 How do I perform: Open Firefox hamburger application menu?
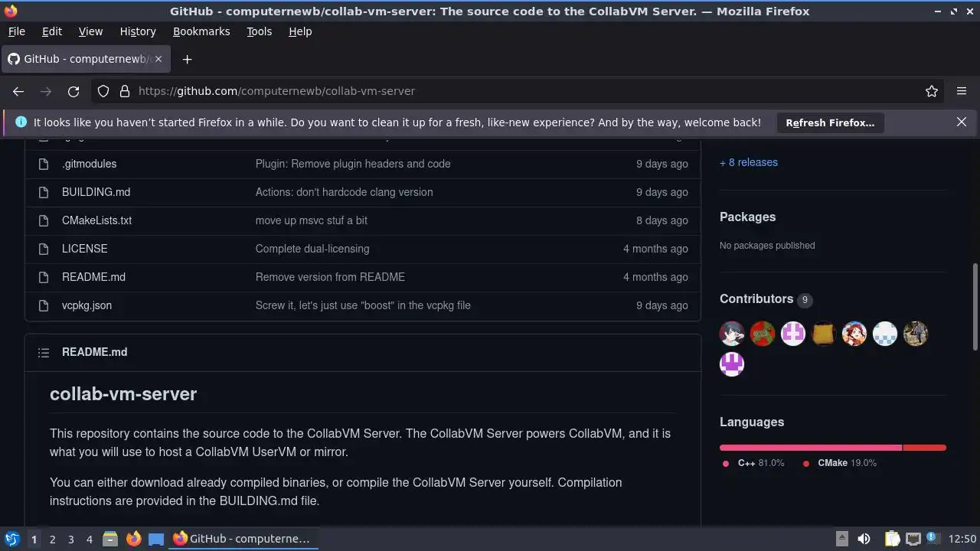click(x=962, y=91)
